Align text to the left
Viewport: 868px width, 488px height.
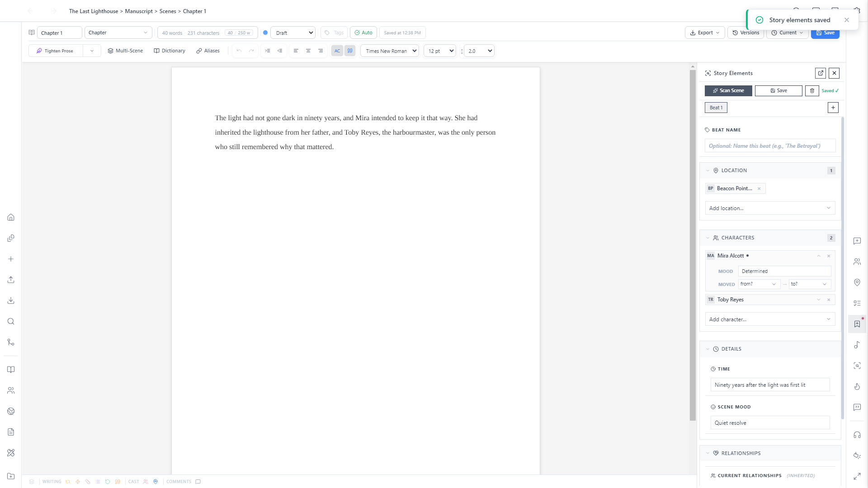(296, 51)
